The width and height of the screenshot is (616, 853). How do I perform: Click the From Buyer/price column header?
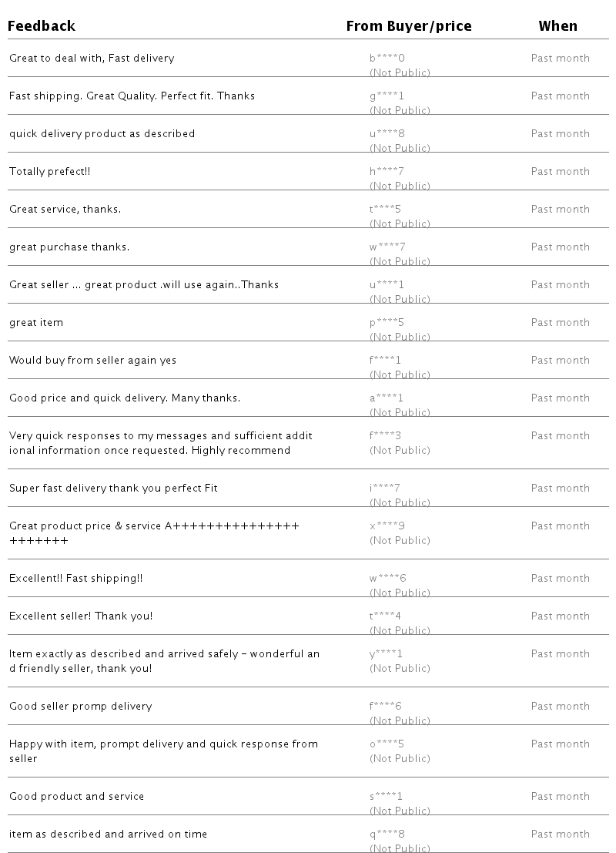coord(408,26)
